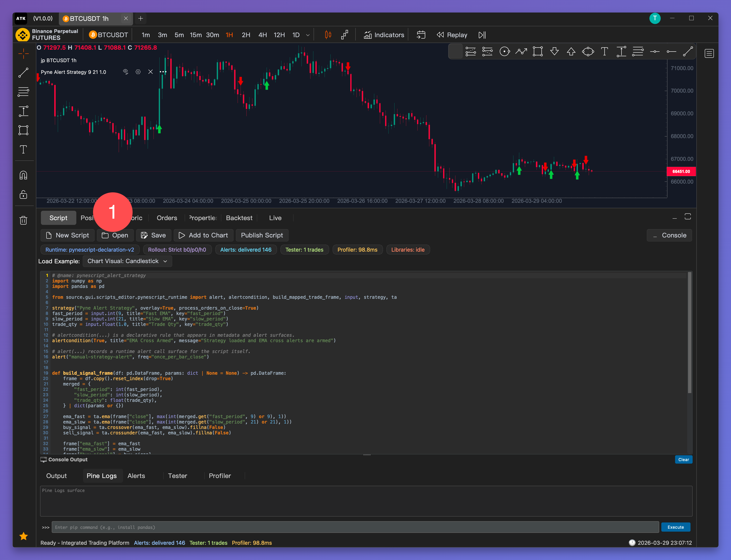Open the magnet snap tool
Image resolution: width=731 pixels, height=560 pixels.
point(23,175)
